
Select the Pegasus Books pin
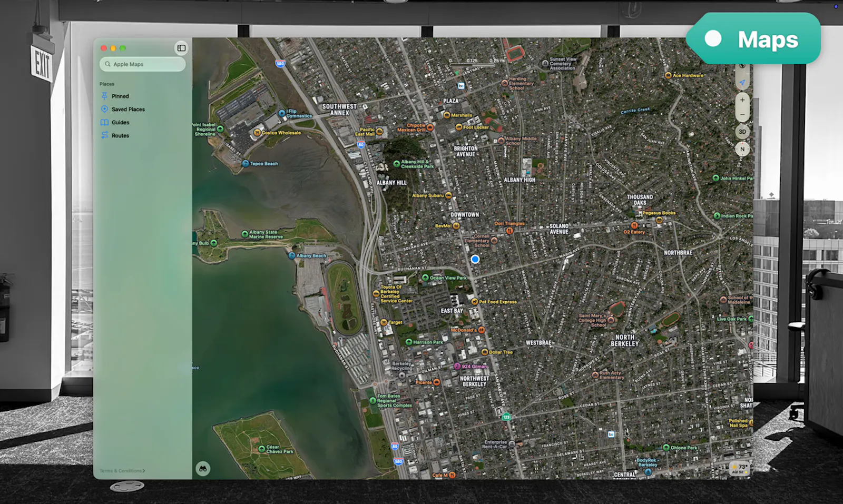tap(659, 220)
